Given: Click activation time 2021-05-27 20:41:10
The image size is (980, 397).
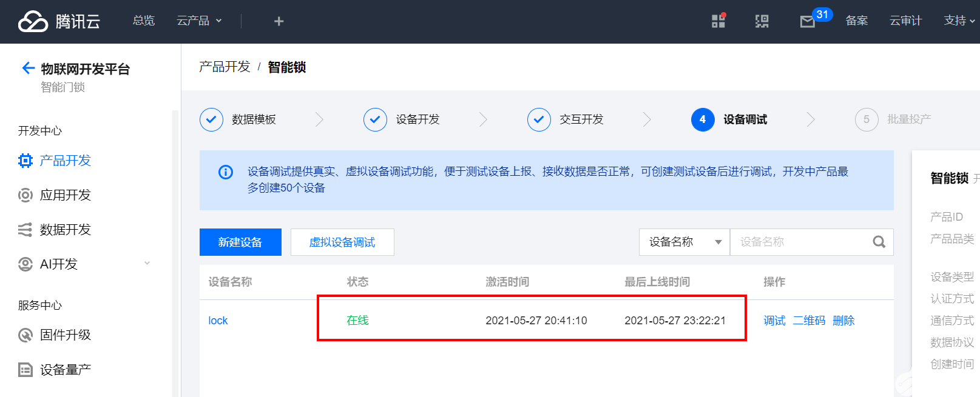Looking at the screenshot, I should pos(536,321).
